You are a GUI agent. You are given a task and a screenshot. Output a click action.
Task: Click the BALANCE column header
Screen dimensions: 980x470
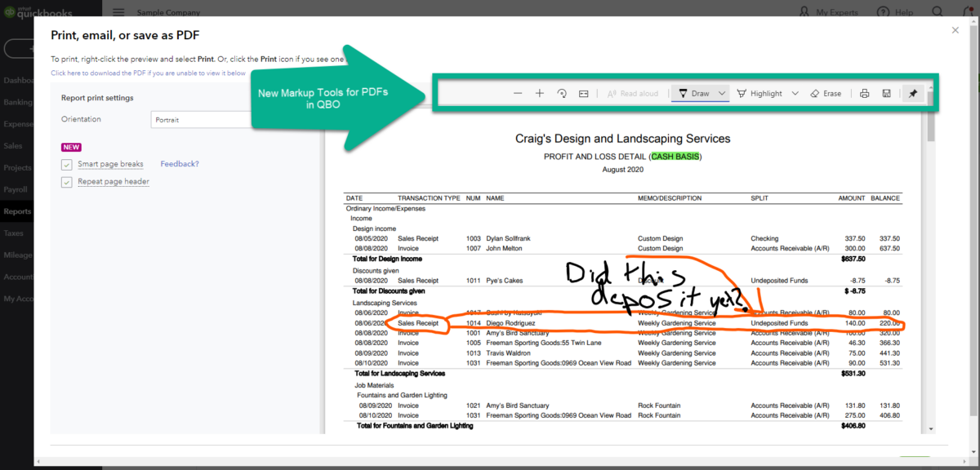tap(885, 198)
